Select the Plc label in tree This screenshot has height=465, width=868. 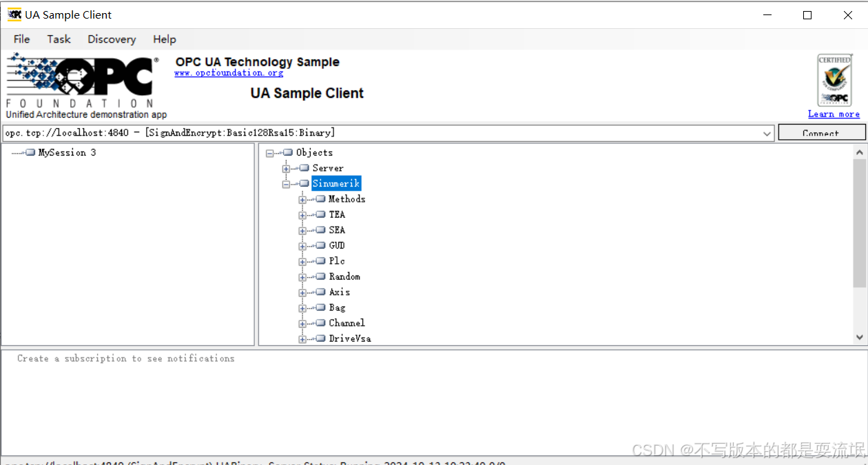[337, 261]
